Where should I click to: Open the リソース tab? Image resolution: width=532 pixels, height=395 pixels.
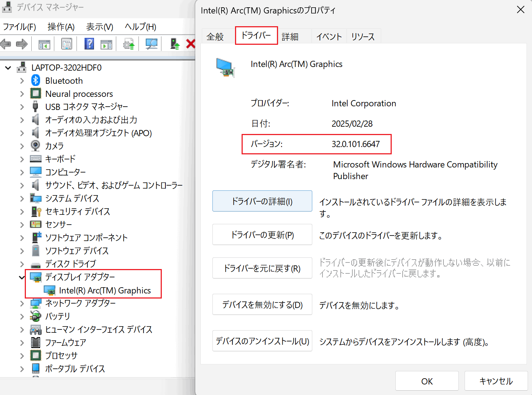point(363,36)
